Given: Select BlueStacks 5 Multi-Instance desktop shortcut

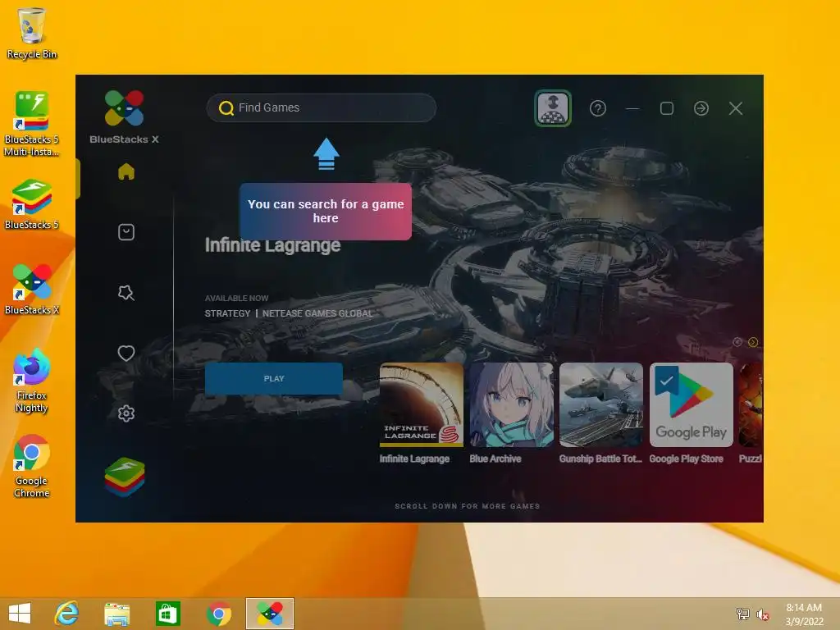Looking at the screenshot, I should [x=32, y=124].
